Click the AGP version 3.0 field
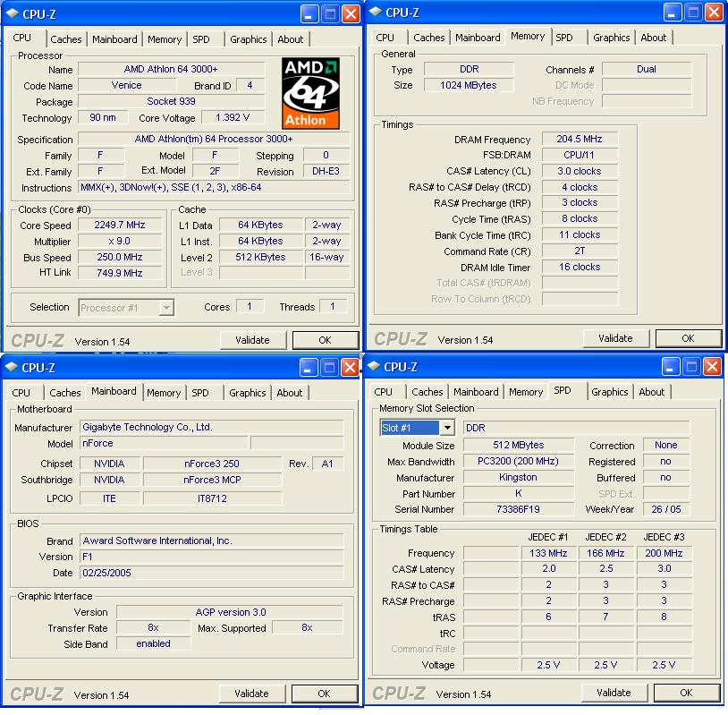The width and height of the screenshot is (728, 715). point(230,612)
